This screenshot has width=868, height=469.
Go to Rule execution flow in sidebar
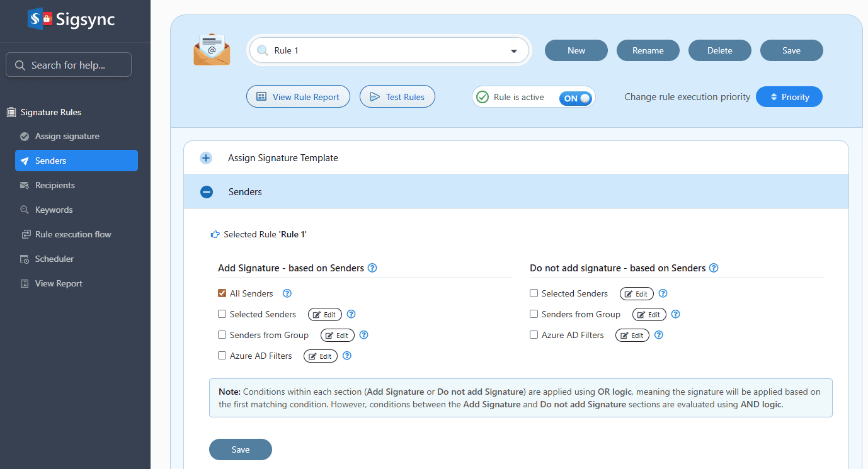[73, 234]
